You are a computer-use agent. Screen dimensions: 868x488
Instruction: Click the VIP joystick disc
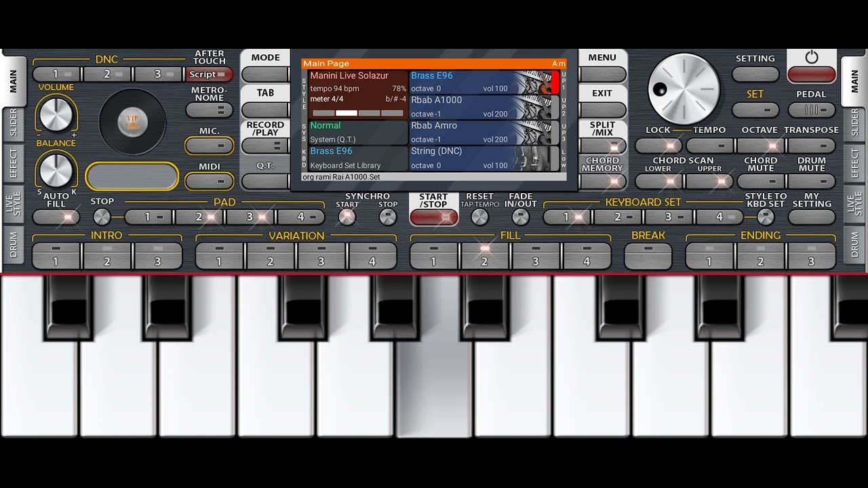coord(133,122)
